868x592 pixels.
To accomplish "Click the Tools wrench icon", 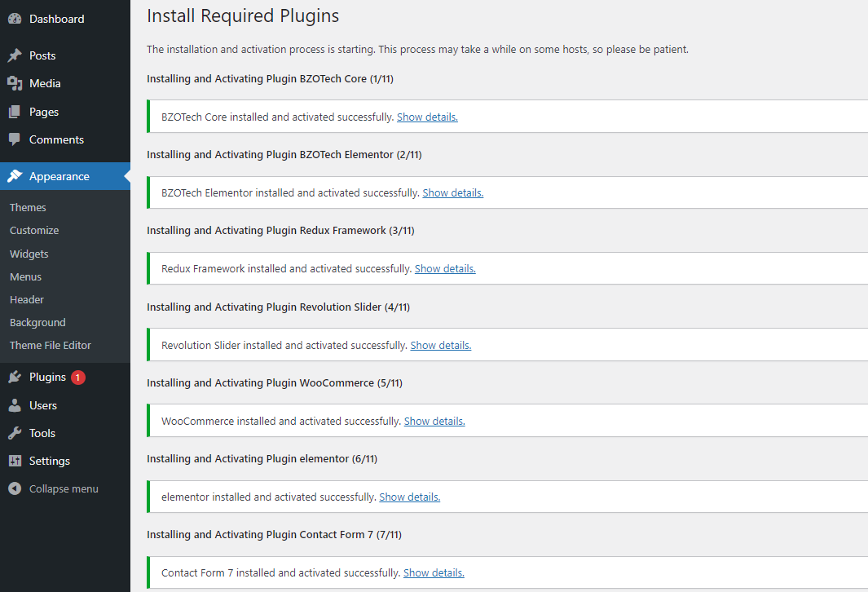I will point(15,433).
